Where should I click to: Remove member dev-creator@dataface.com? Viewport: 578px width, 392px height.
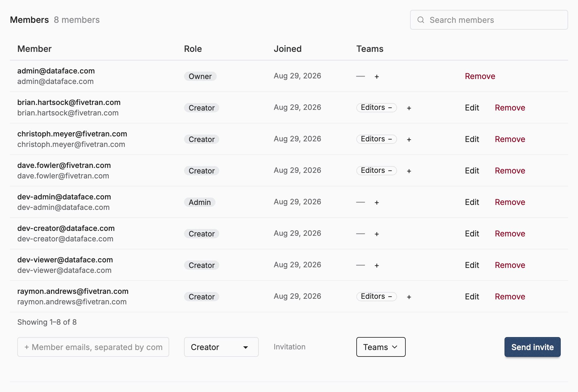click(510, 234)
